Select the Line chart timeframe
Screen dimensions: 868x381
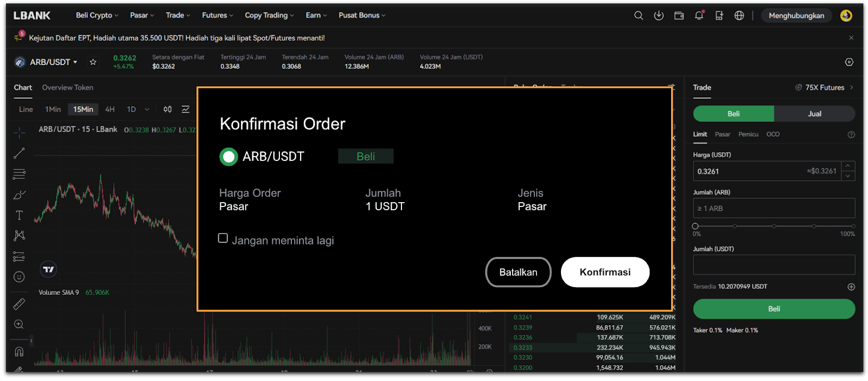coord(26,109)
